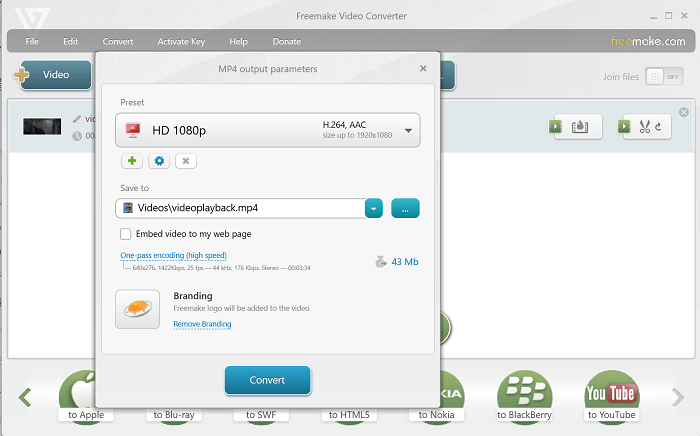Screen dimensions: 700x436
Task: Open the Help menu
Action: click(x=238, y=42)
